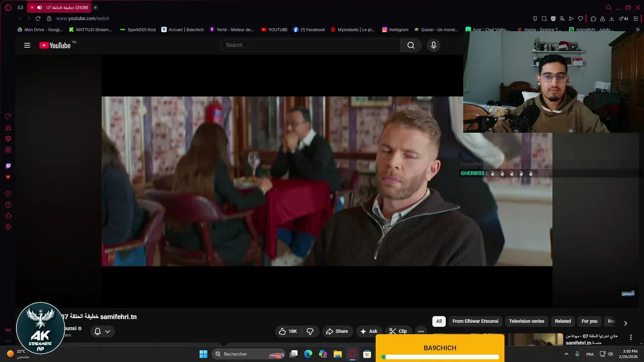The image size is (644, 362).
Task: Open options for the suggested video
Action: 631,337
